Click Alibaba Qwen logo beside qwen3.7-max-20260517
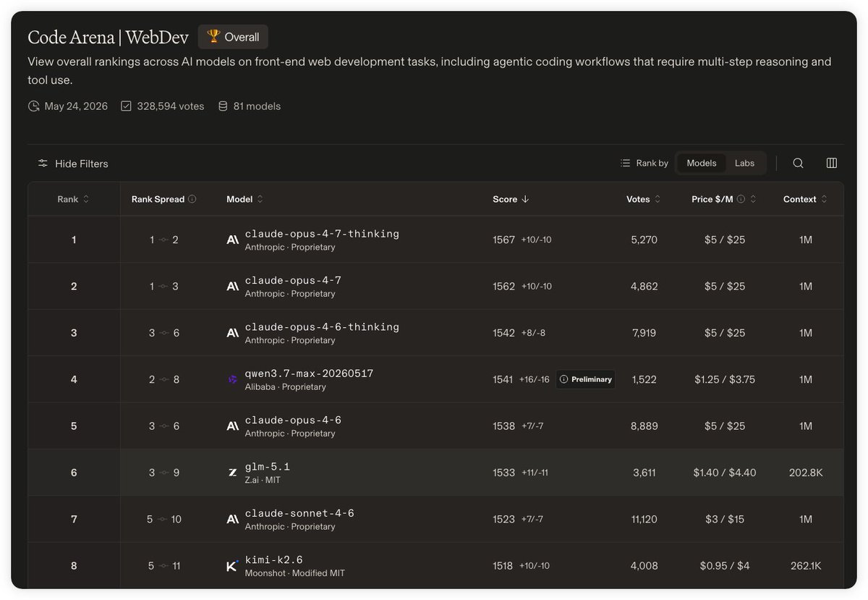Viewport: 868px width, 600px height. click(x=232, y=379)
